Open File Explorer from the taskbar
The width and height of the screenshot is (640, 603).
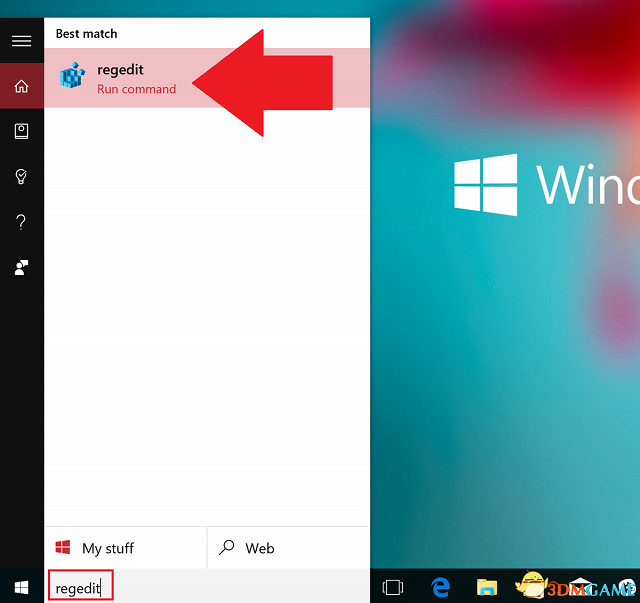coord(487,587)
